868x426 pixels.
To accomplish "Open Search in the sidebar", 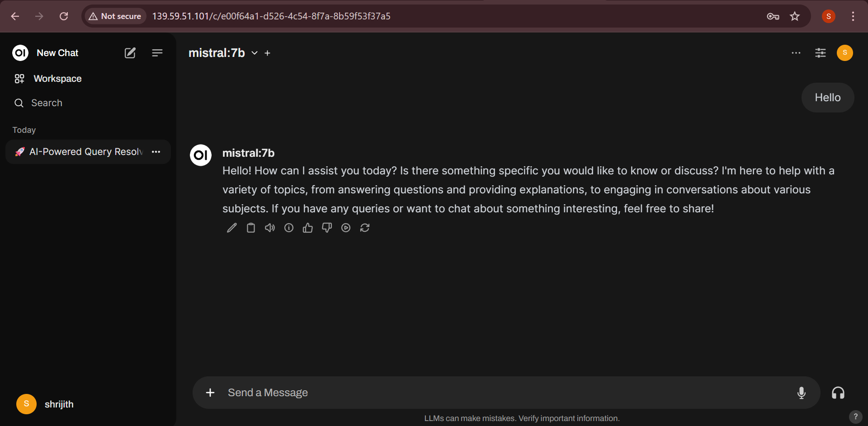I will click(47, 103).
